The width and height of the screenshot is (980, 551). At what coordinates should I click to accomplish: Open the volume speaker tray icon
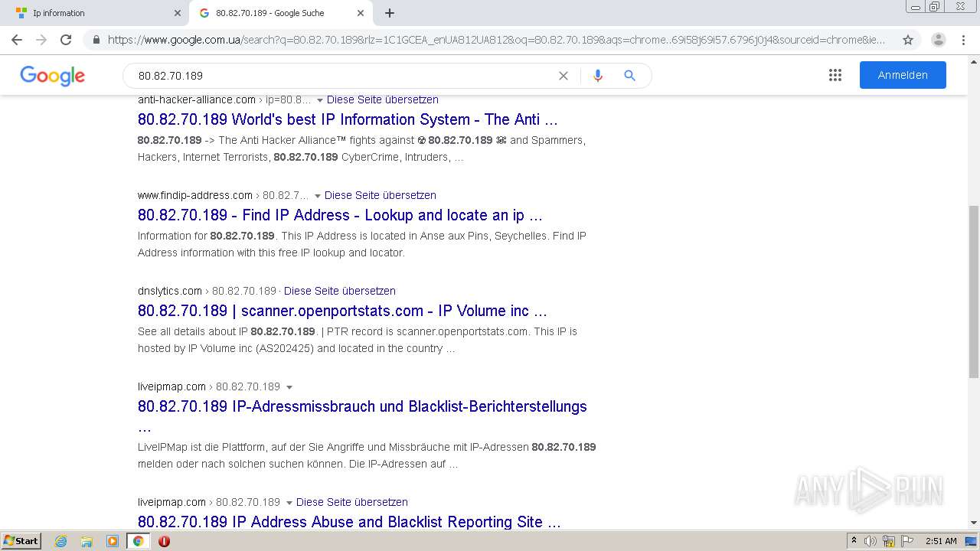(x=871, y=541)
